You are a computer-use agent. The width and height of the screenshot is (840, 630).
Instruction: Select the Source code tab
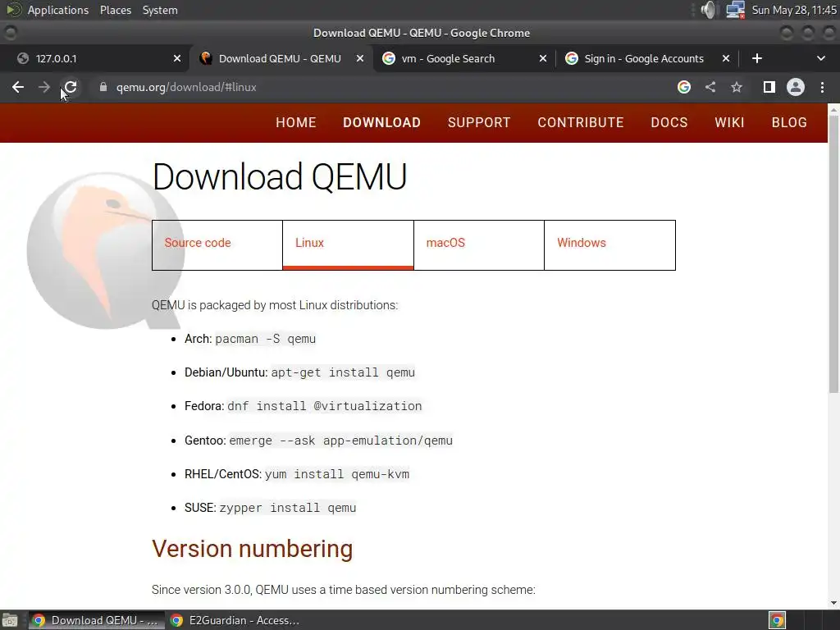tap(217, 244)
